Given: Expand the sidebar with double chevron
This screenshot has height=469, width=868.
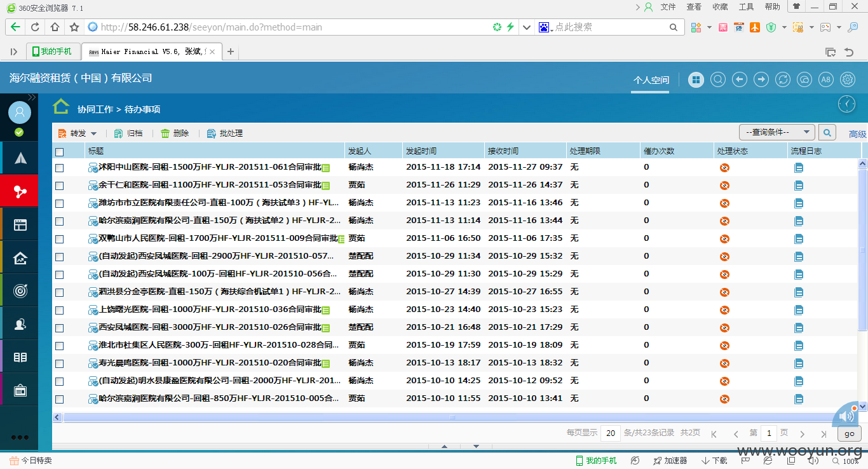Looking at the screenshot, I should 32,97.
